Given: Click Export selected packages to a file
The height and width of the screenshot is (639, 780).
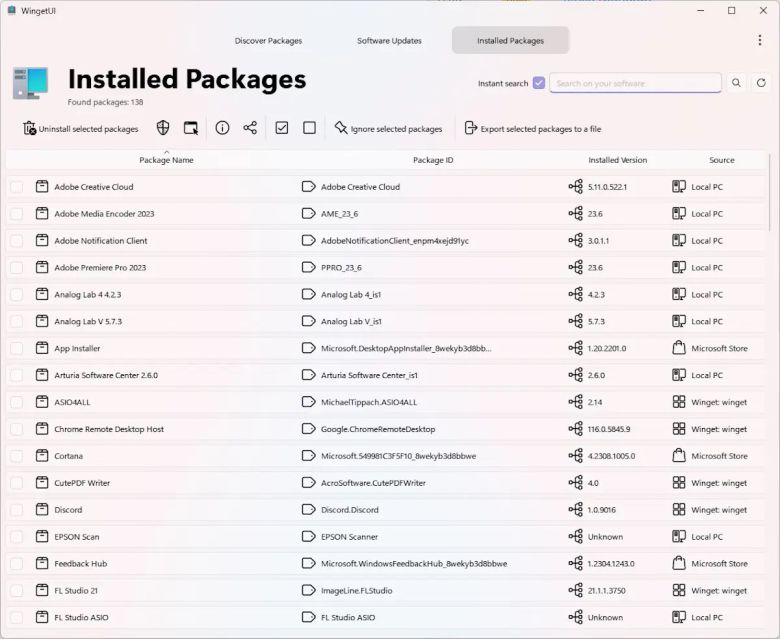Looking at the screenshot, I should click(532, 129).
